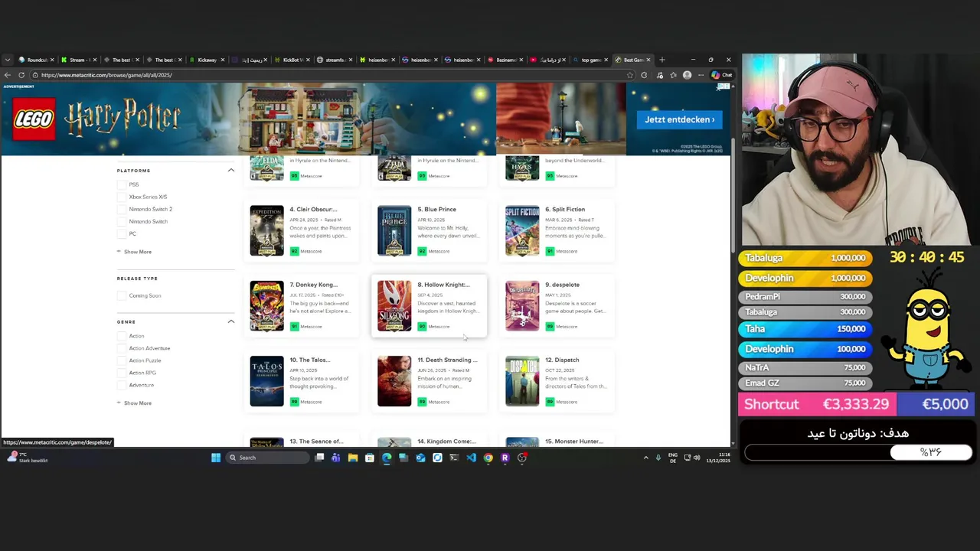Open Microsoft Edge from the taskbar
This screenshot has height=551, width=980.
click(387, 458)
